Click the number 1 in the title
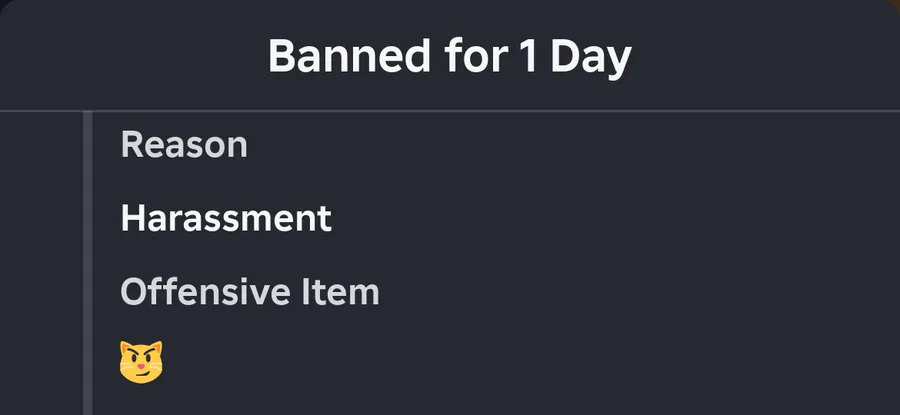The image size is (900, 415). [x=529, y=56]
